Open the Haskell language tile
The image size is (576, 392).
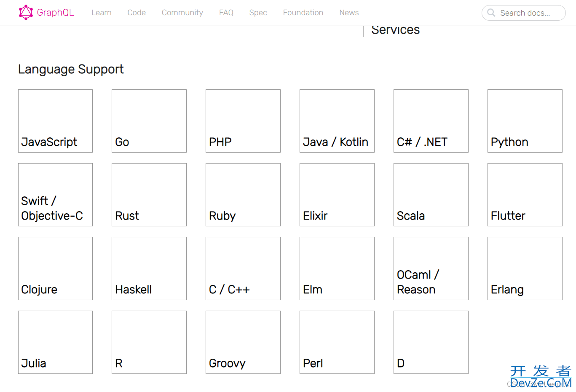(x=149, y=268)
